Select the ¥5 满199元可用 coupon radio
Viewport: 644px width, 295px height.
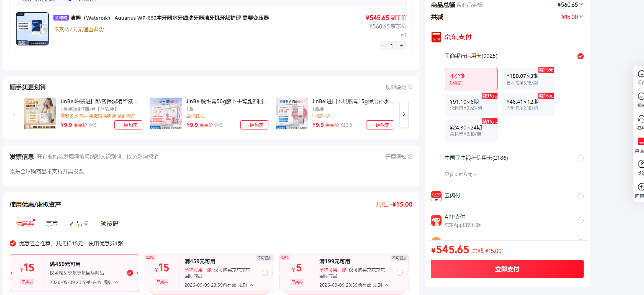tap(400, 273)
